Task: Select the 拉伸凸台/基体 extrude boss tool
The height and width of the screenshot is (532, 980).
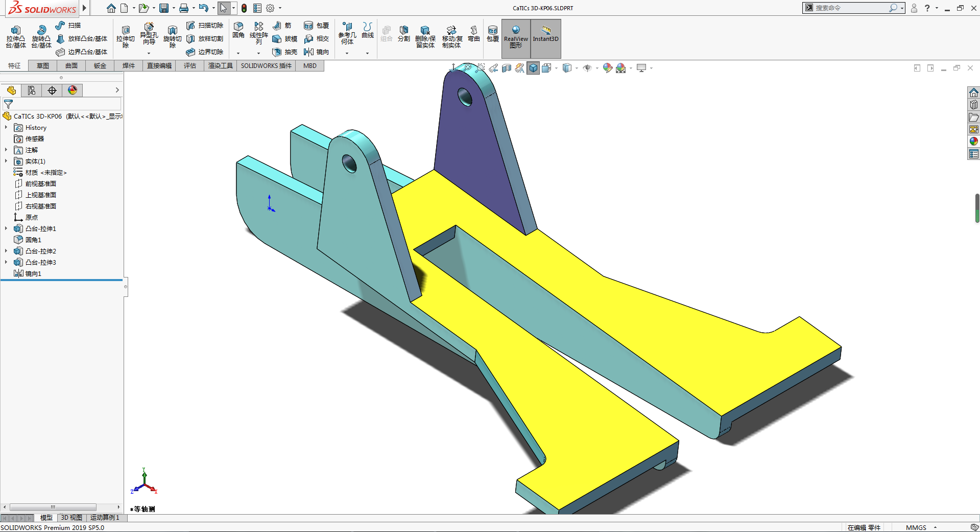Action: tap(15, 35)
